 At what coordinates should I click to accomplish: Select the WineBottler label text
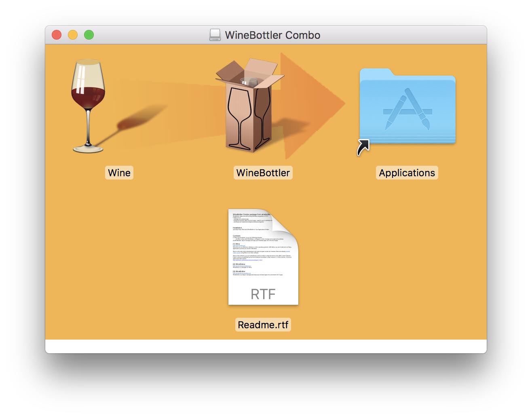(x=263, y=173)
